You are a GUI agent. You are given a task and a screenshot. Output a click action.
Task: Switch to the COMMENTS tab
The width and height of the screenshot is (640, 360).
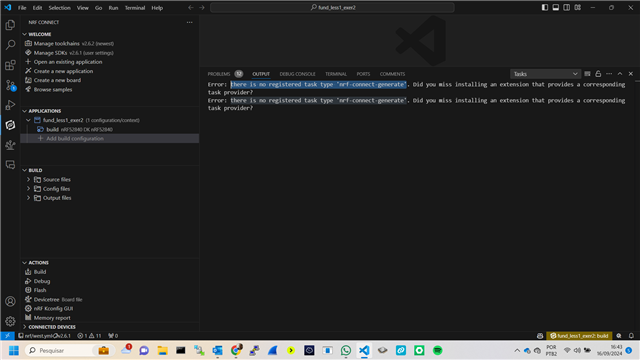coord(392,74)
